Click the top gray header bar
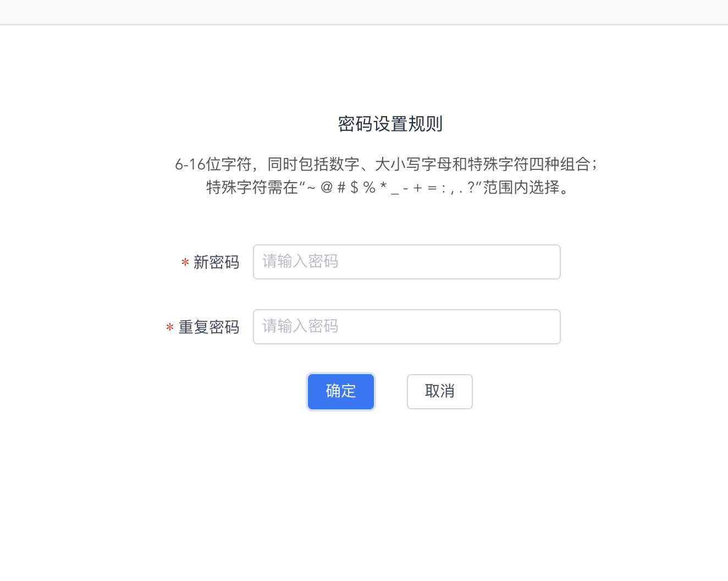The width and height of the screenshot is (728, 581). click(364, 11)
